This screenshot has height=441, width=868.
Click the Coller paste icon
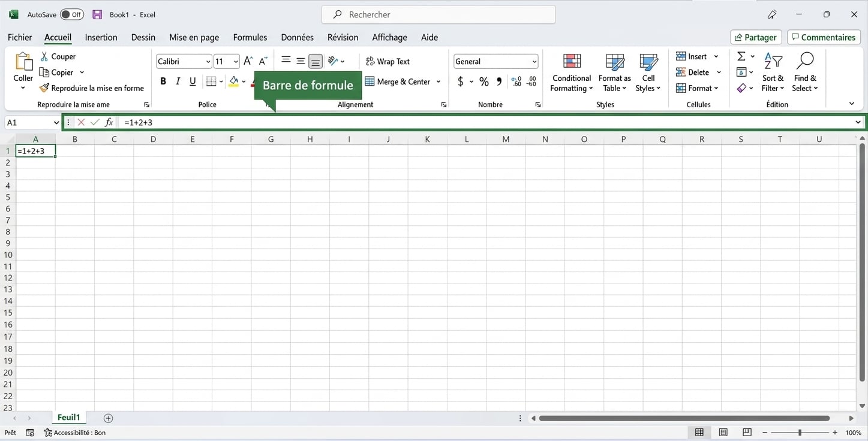23,62
